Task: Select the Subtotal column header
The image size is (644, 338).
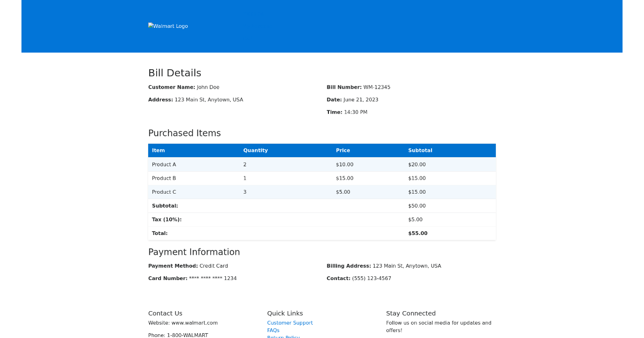Action: click(x=420, y=150)
